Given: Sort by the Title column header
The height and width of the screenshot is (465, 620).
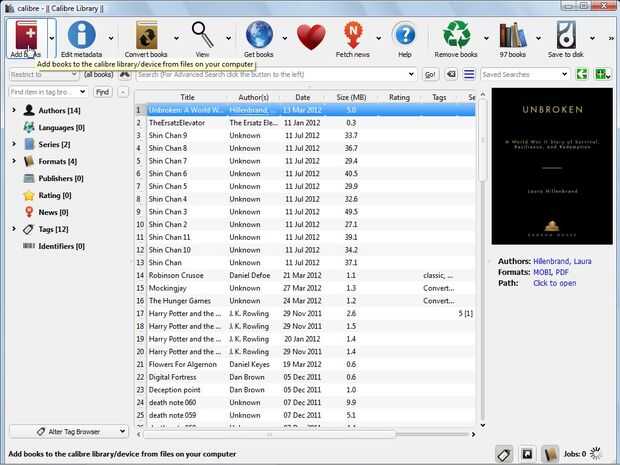Looking at the screenshot, I should [187, 97].
